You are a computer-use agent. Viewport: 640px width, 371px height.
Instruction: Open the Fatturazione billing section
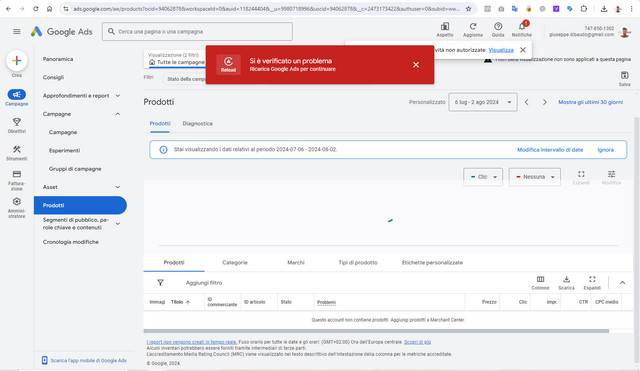point(17,174)
